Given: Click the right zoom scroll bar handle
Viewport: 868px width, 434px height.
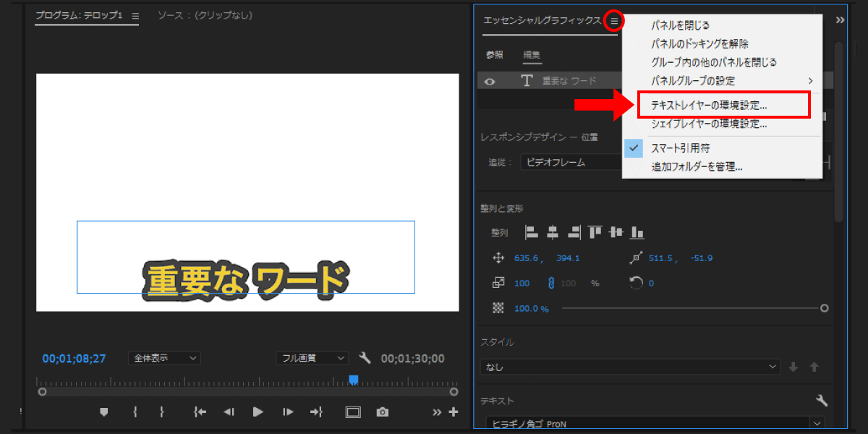Looking at the screenshot, I should tap(454, 391).
